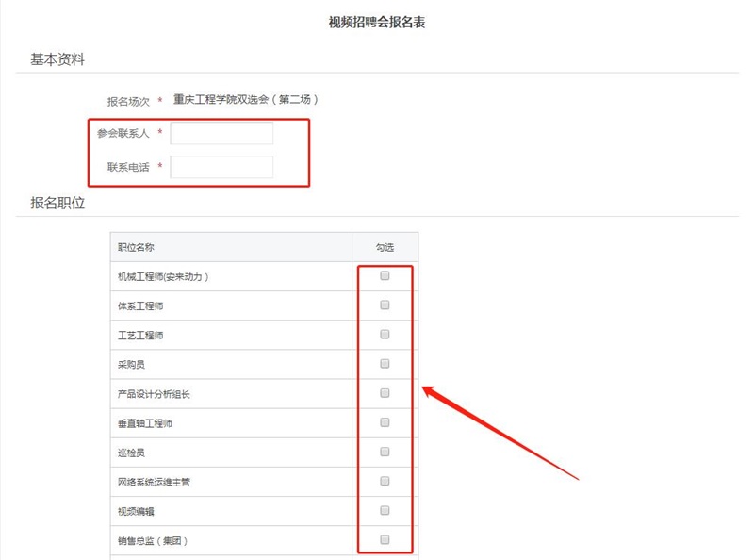Click the 职位名称 column header

click(136, 248)
